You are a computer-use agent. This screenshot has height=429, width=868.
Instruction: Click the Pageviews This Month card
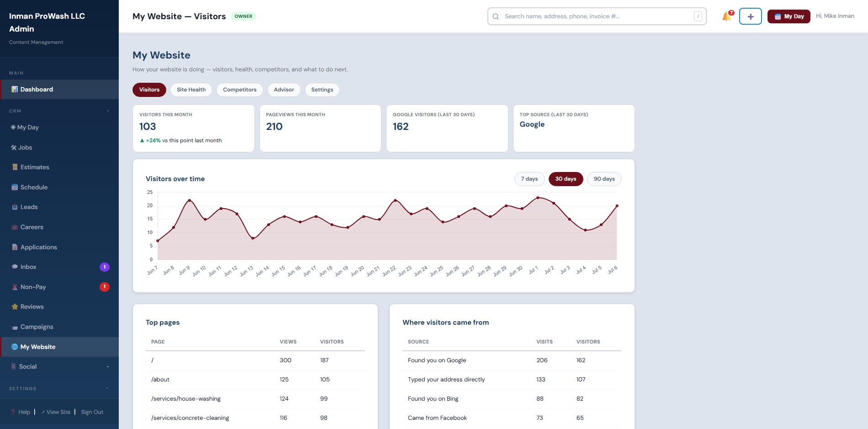click(320, 129)
